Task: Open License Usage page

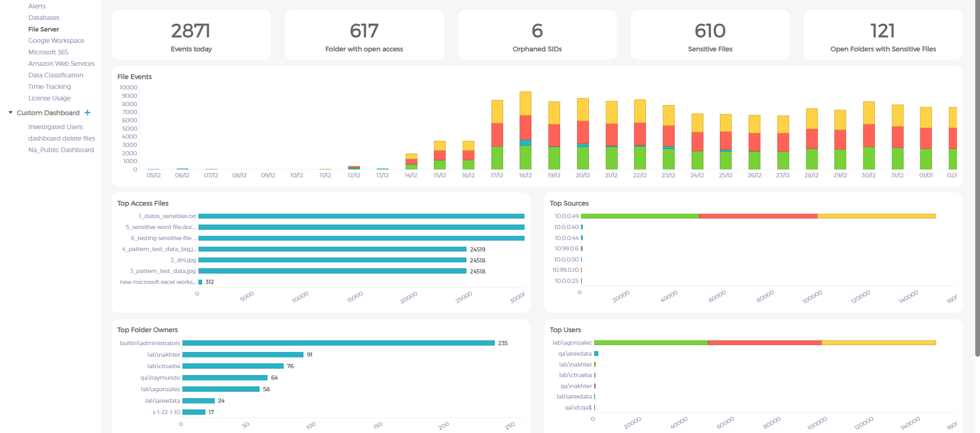Action: [49, 98]
